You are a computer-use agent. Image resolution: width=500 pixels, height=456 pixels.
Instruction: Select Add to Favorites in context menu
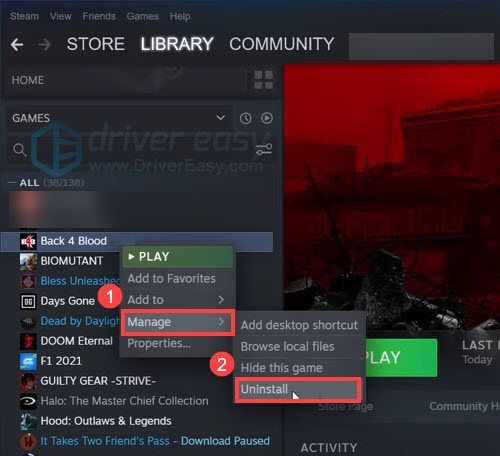(172, 279)
